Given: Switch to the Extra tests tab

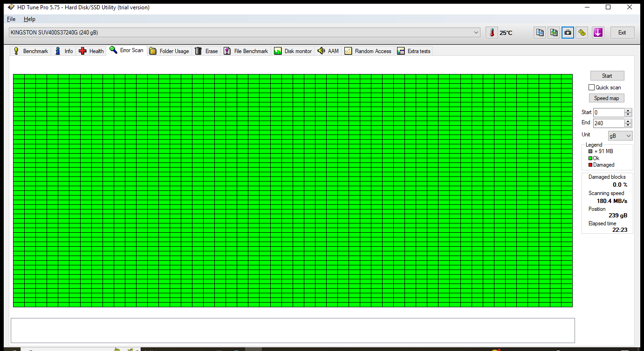Looking at the screenshot, I should pos(414,51).
